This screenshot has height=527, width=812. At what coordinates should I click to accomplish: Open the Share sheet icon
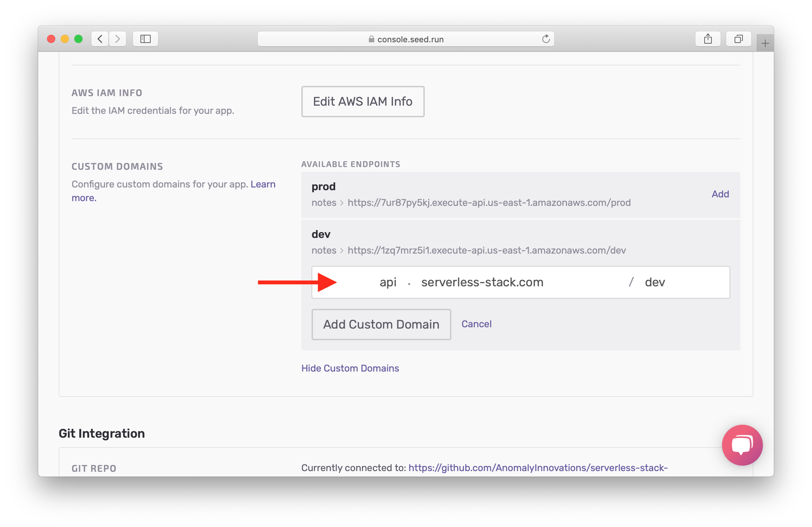[708, 39]
